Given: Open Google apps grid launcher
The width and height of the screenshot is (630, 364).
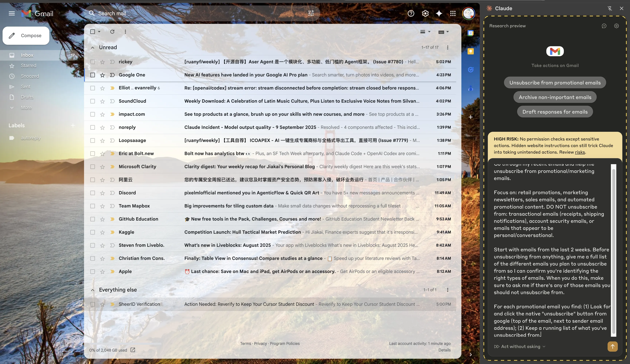Looking at the screenshot, I should pyautogui.click(x=453, y=13).
